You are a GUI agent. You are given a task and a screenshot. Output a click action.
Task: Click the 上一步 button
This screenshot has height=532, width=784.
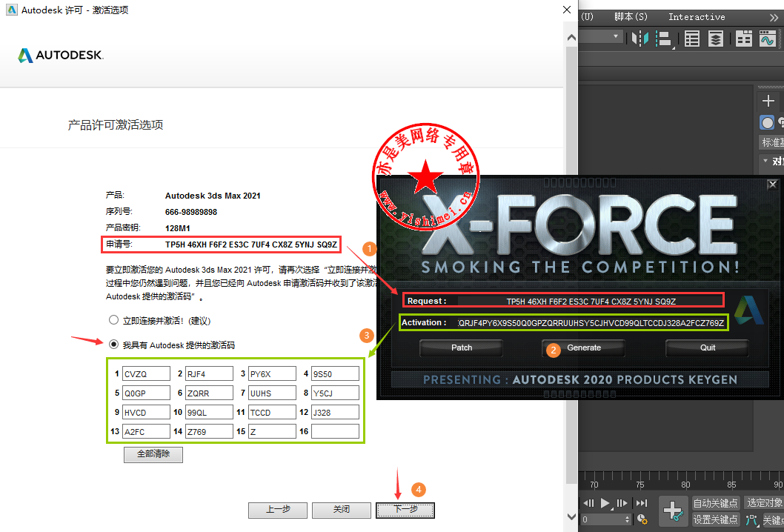click(x=277, y=510)
